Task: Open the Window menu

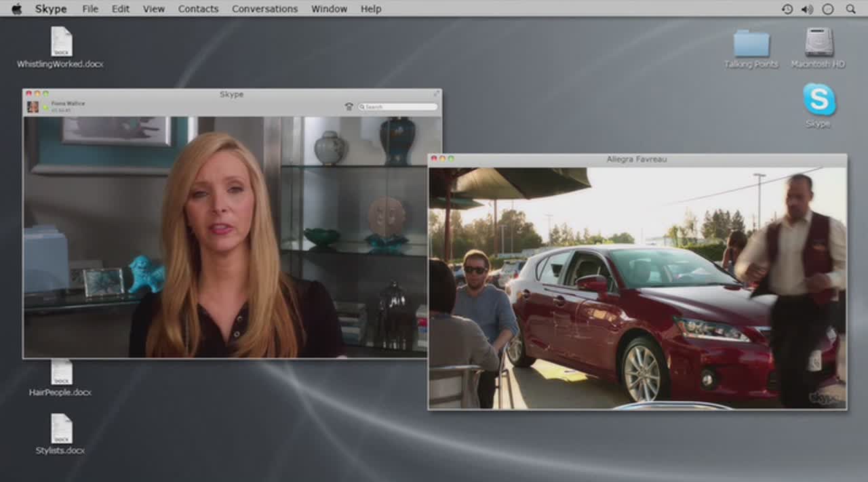Action: coord(329,9)
